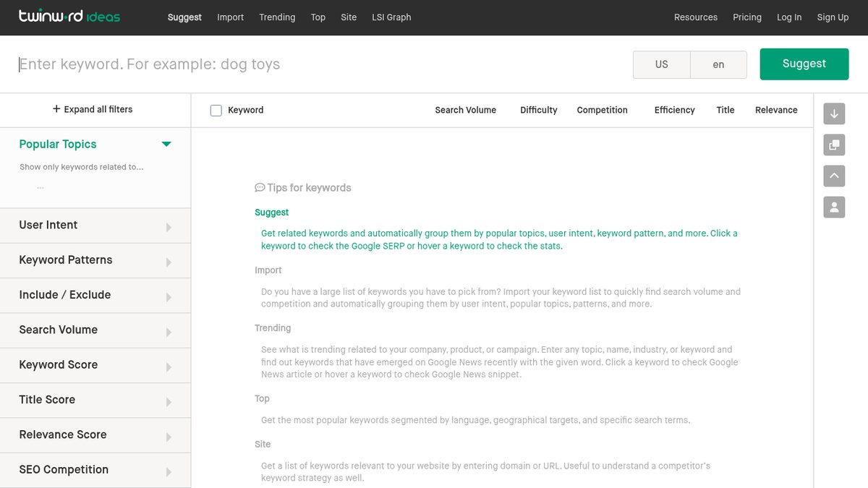Click the speech bubble icon by Tips for keywords
868x488 pixels.
click(260, 188)
